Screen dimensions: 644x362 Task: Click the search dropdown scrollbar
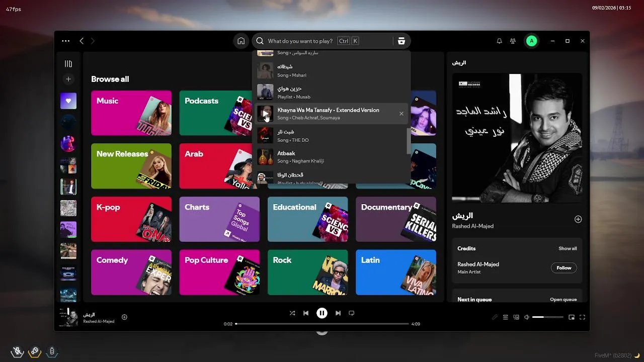click(409, 141)
